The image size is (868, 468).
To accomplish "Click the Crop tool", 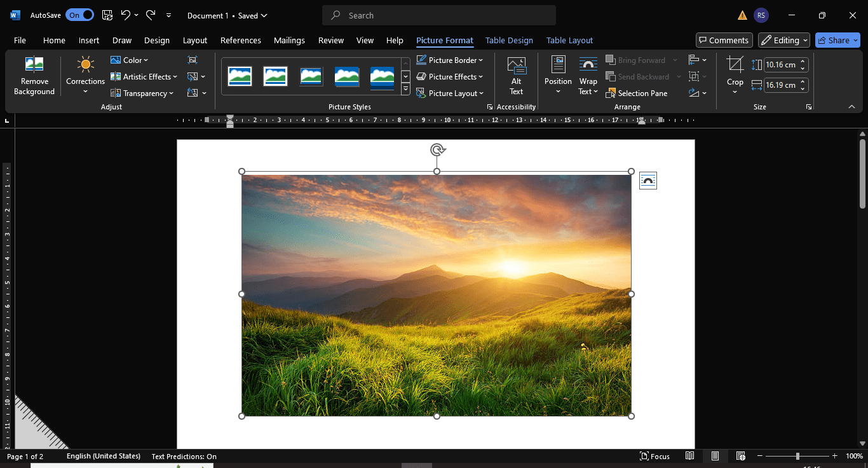I will click(735, 76).
